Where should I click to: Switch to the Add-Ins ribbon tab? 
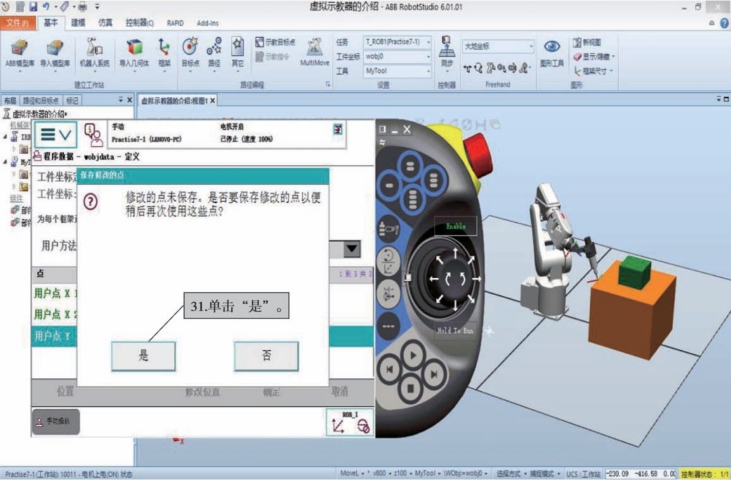point(207,23)
